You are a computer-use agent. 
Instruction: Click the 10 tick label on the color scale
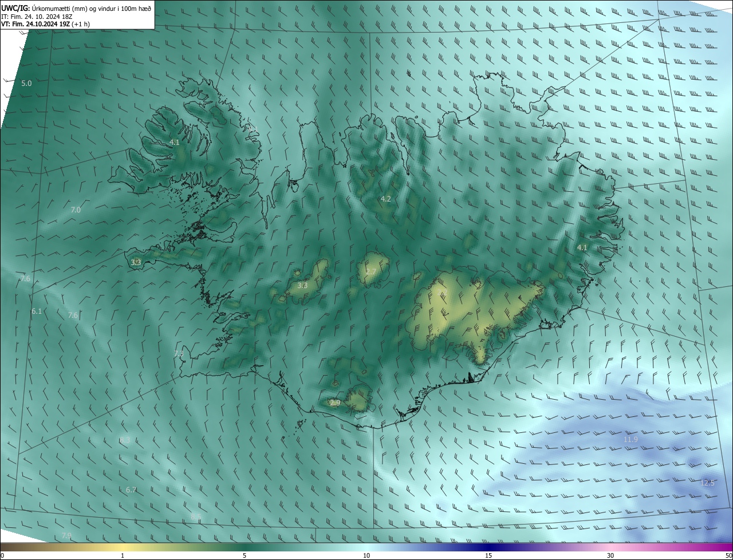pos(366,555)
